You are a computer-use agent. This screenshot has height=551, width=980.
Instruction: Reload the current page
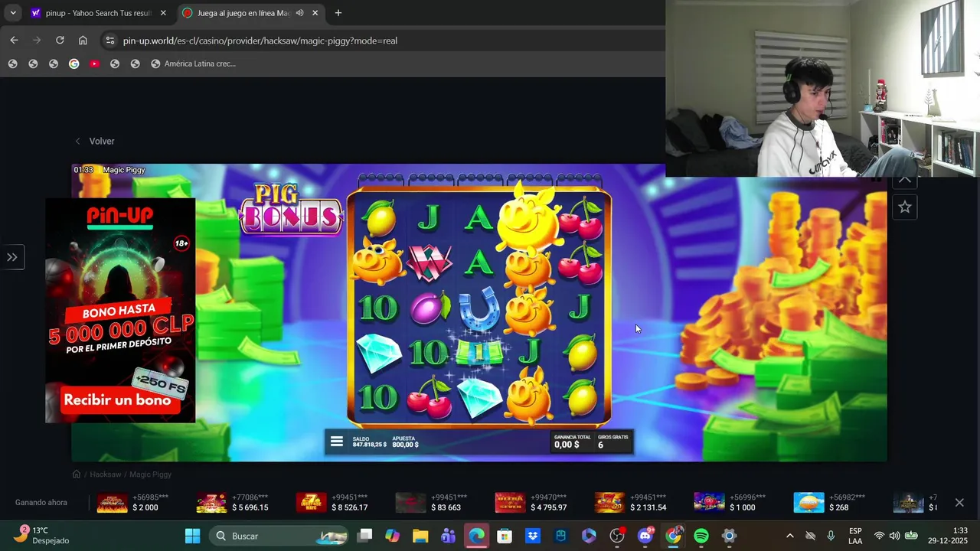pyautogui.click(x=60, y=41)
